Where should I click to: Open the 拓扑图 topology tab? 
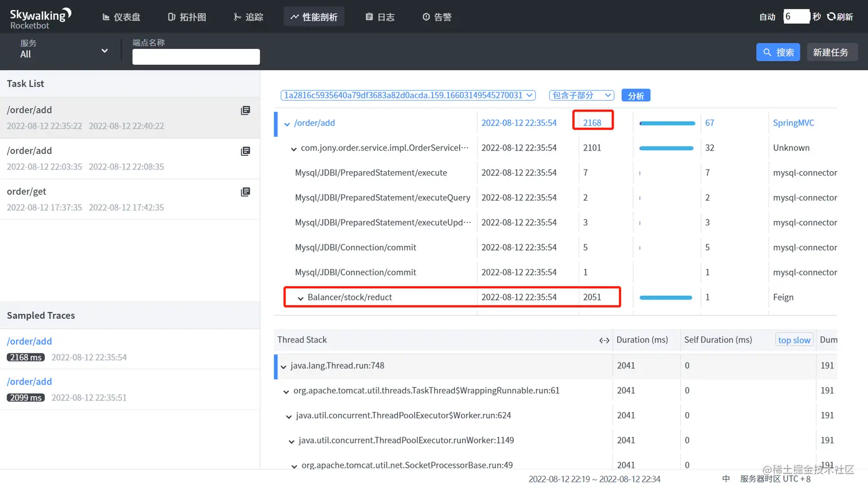tap(187, 17)
